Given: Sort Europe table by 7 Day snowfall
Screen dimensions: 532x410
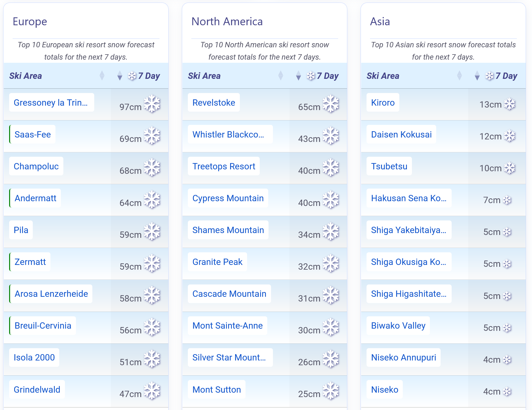Looking at the screenshot, I should pos(120,76).
